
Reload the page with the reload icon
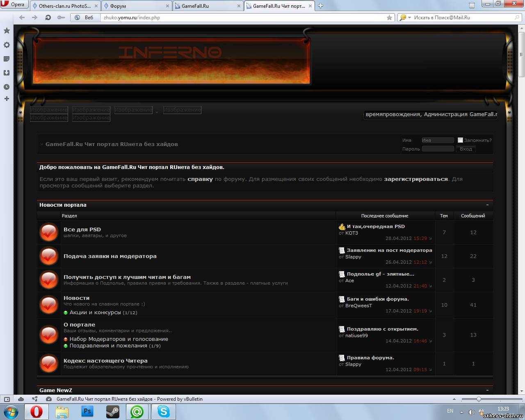tap(48, 18)
